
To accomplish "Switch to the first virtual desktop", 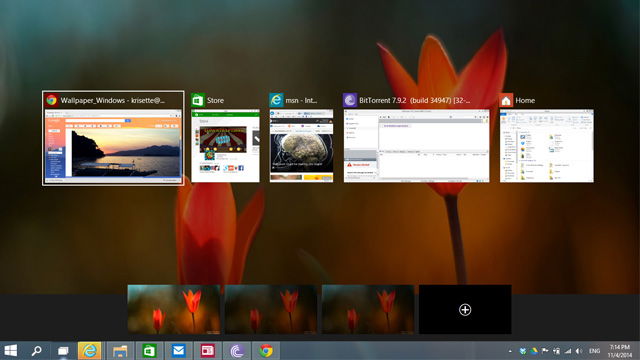I will tap(174, 309).
